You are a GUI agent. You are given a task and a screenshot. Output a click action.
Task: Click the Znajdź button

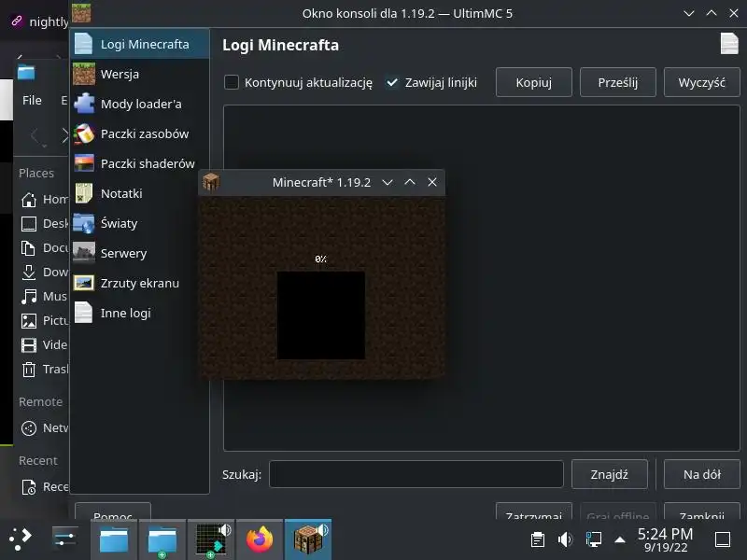(610, 474)
